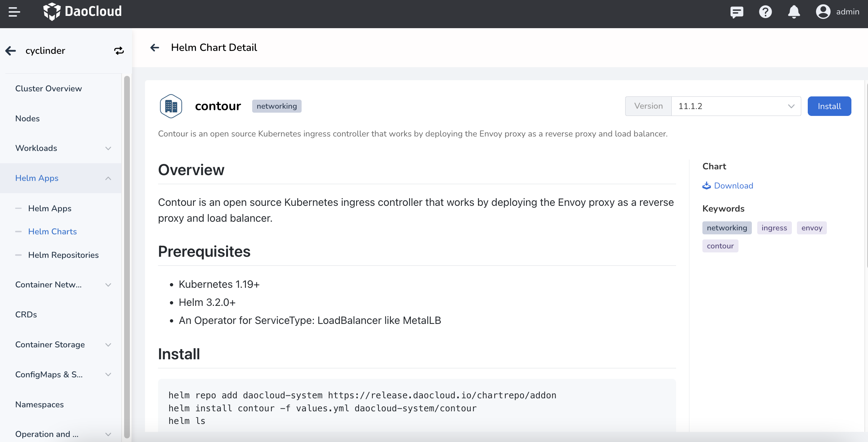Go back from Helm Chart Detail
Image resolution: width=868 pixels, height=442 pixels.
(155, 48)
